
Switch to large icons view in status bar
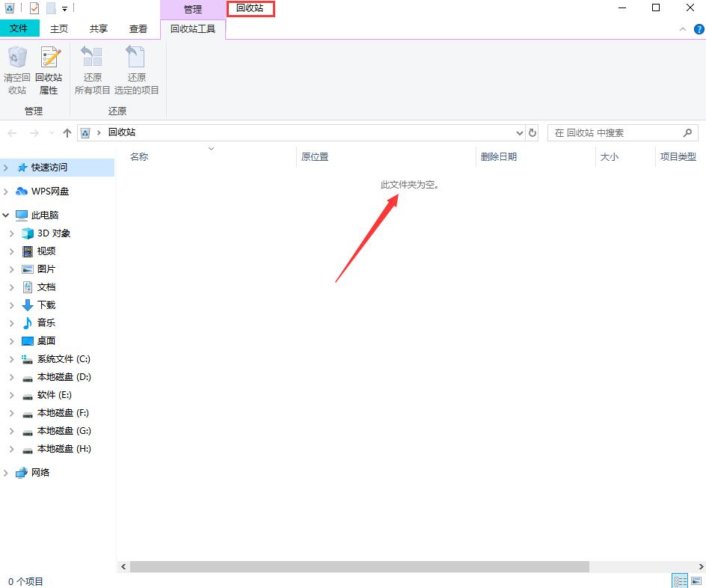696,581
